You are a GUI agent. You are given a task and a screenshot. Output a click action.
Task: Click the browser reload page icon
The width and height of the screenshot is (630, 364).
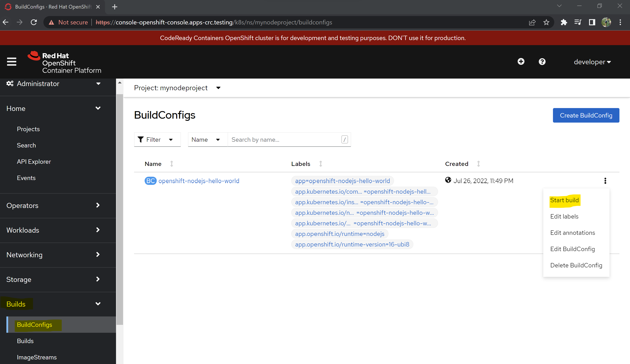click(34, 22)
